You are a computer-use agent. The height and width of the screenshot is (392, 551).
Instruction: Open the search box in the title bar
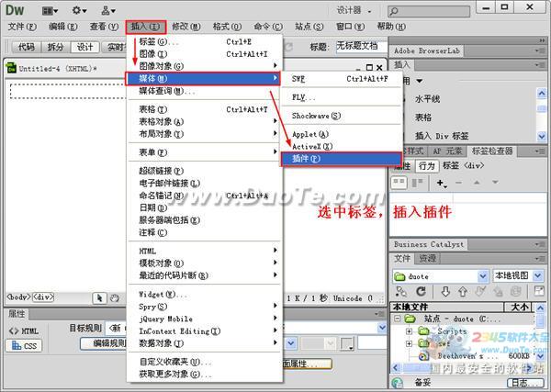pos(429,11)
